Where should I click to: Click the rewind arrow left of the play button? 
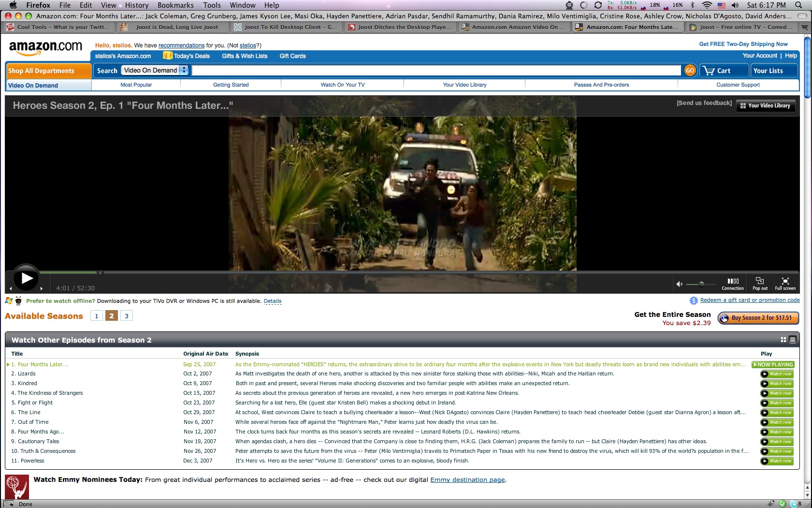[x=11, y=288]
